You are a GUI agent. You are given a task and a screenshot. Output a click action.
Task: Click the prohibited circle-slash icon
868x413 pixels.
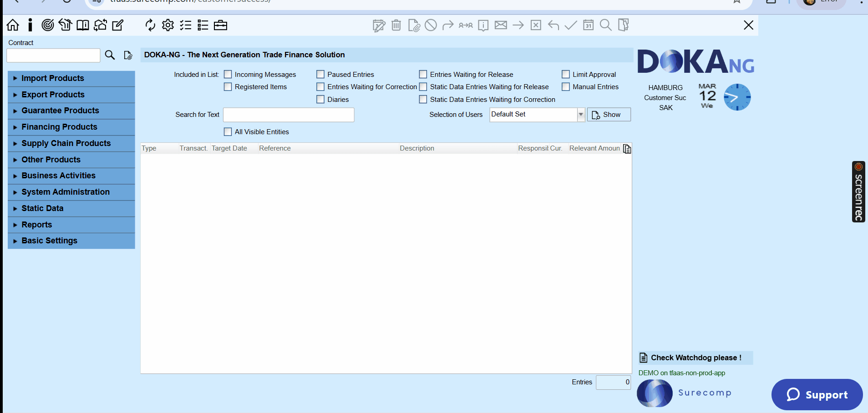431,25
